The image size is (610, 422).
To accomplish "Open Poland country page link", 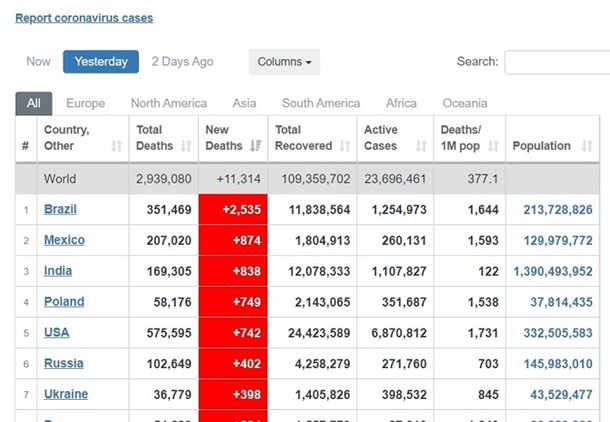I will [64, 302].
